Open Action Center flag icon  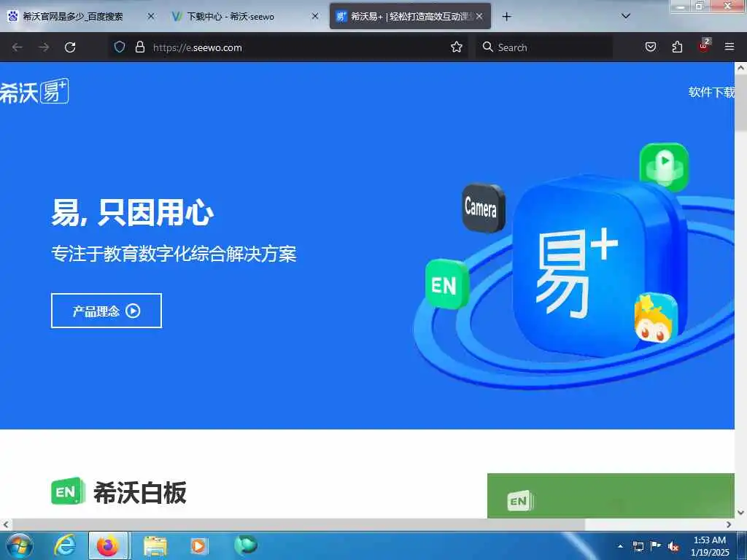click(x=656, y=545)
